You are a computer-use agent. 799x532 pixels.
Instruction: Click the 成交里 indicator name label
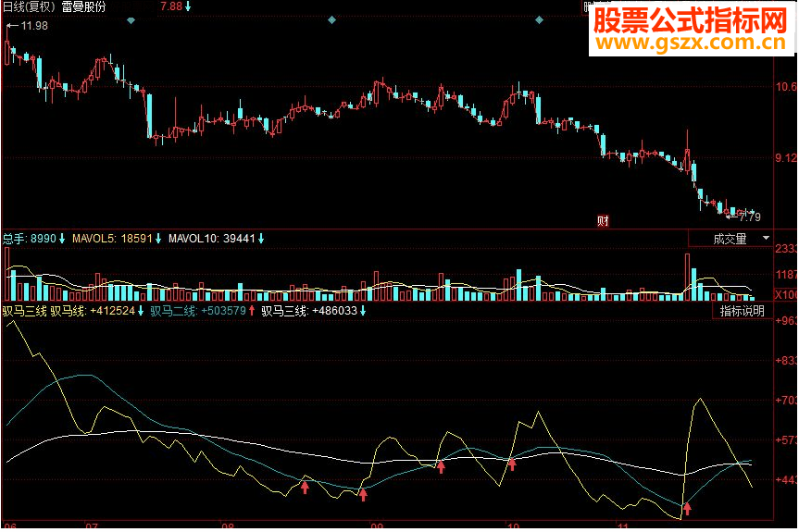tap(730, 239)
